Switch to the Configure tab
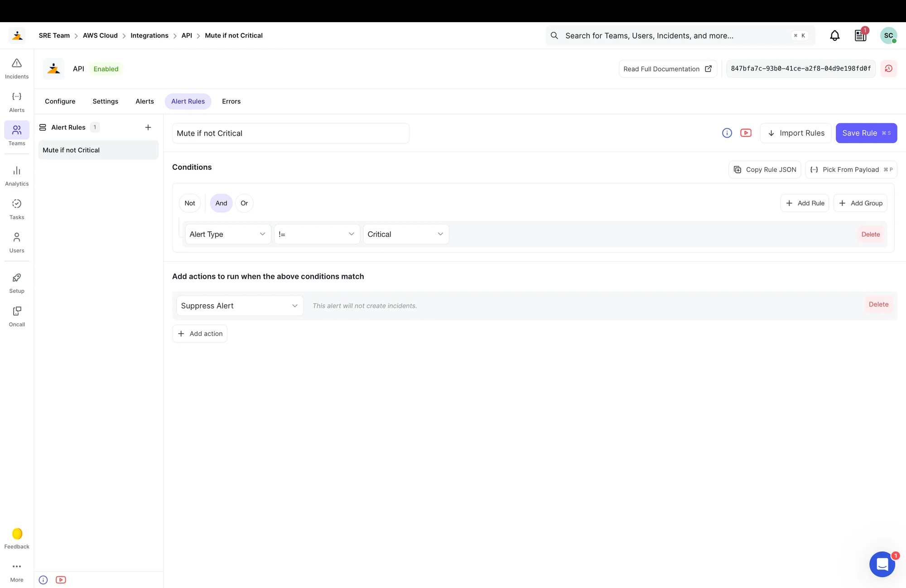 (x=60, y=101)
